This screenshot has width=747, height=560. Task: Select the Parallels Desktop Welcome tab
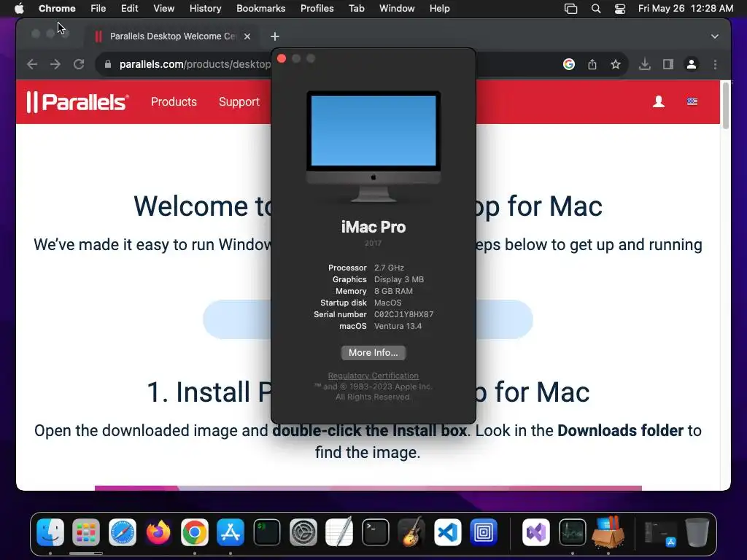[172, 36]
